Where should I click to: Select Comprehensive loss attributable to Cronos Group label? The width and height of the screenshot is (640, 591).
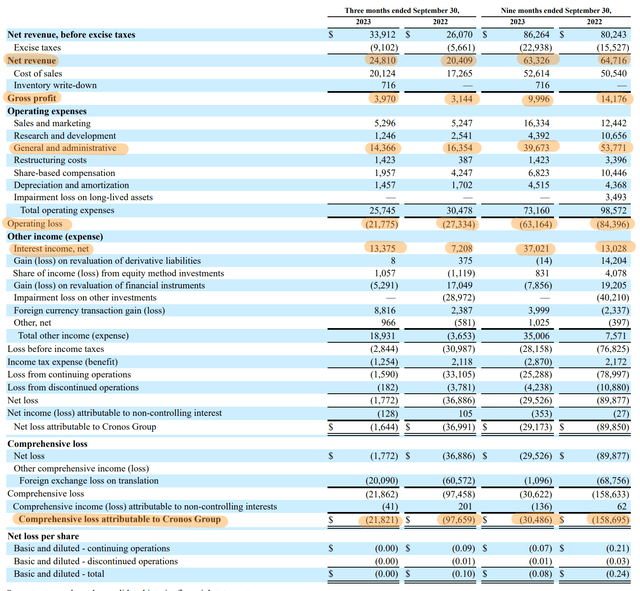(x=120, y=520)
